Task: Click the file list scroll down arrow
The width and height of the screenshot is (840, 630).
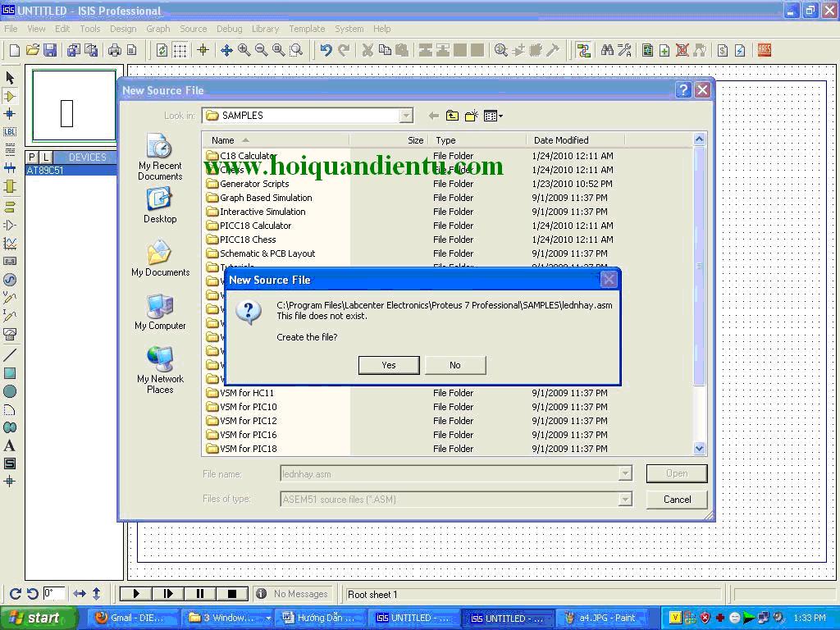Action: pos(699,449)
